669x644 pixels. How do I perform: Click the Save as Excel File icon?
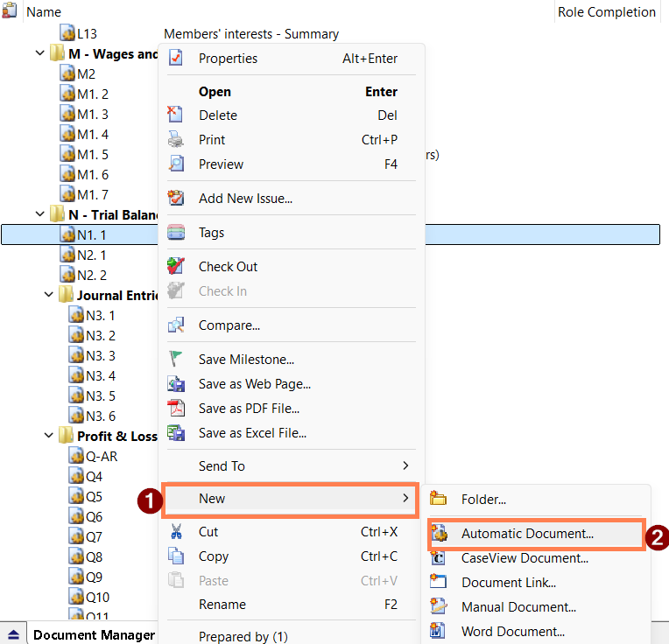pos(176,432)
